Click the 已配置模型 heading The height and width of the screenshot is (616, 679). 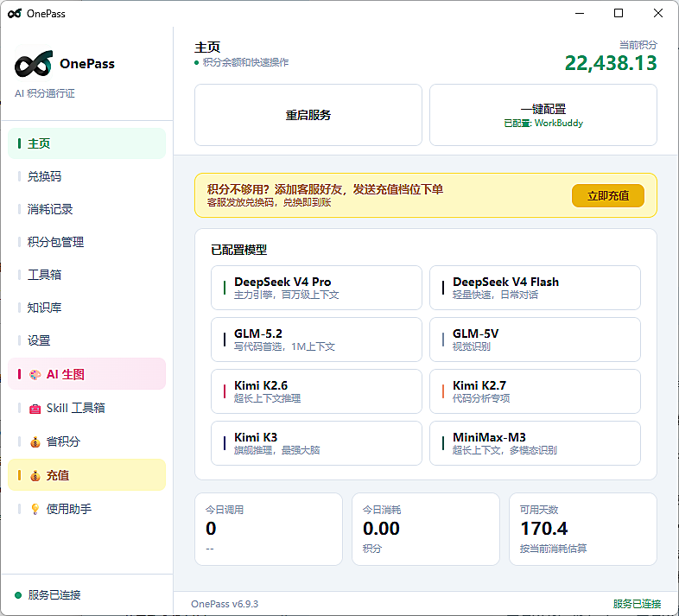click(x=238, y=250)
